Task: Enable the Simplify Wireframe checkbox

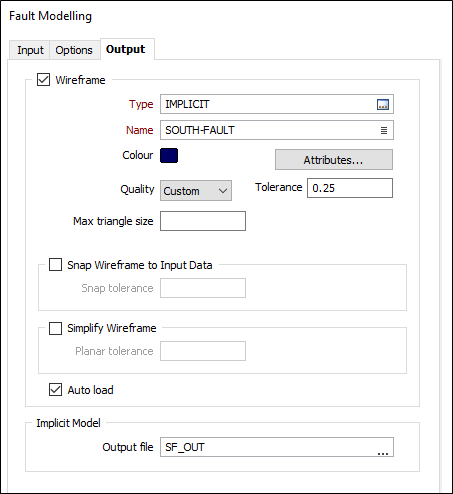Action: pyautogui.click(x=55, y=328)
